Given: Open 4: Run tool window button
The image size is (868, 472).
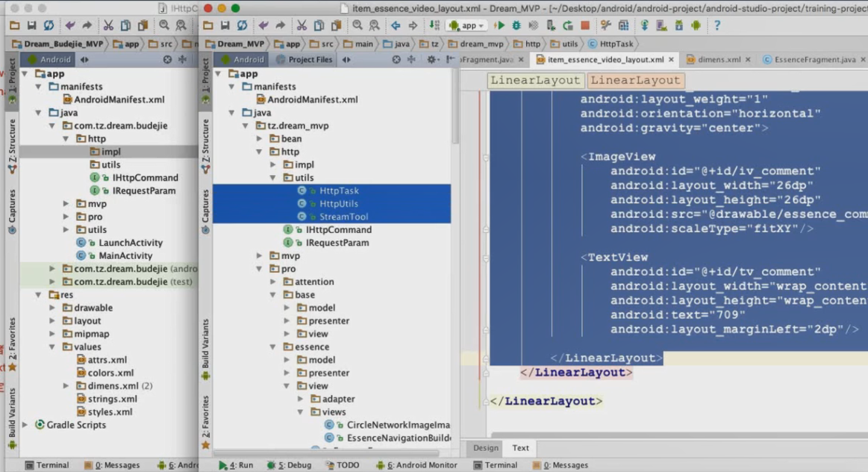Looking at the screenshot, I should pyautogui.click(x=236, y=465).
